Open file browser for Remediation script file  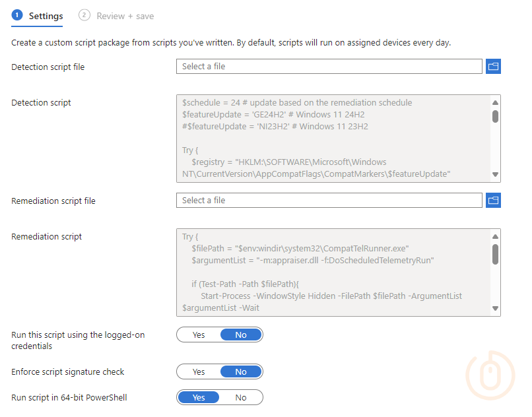pyautogui.click(x=493, y=200)
